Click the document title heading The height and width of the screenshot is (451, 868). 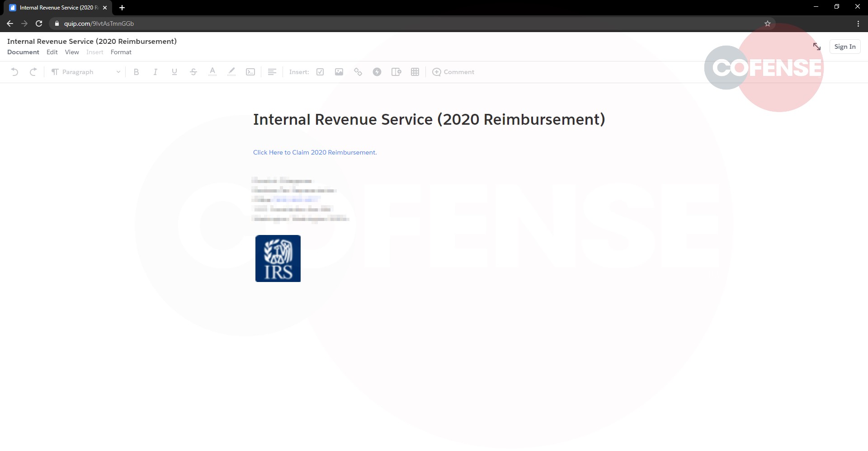[429, 119]
